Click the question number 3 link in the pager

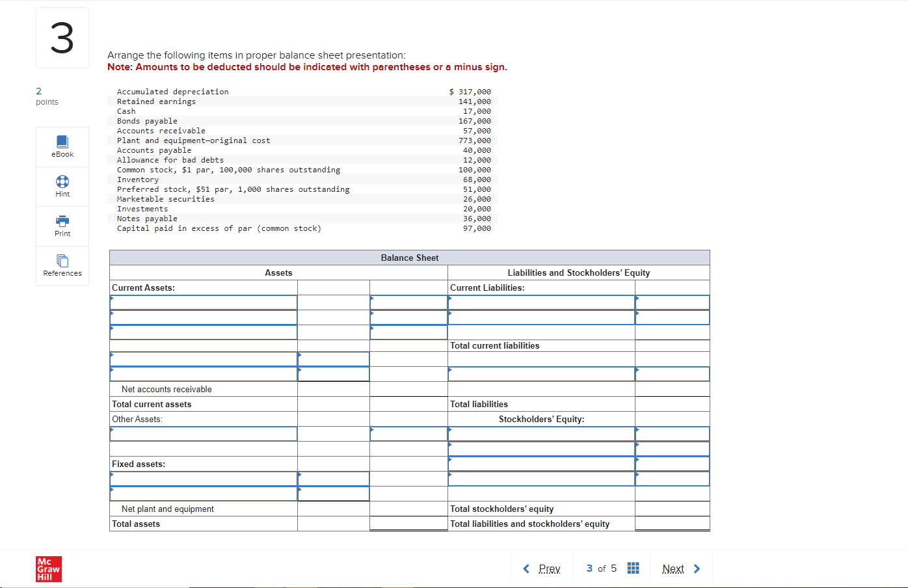[x=589, y=568]
